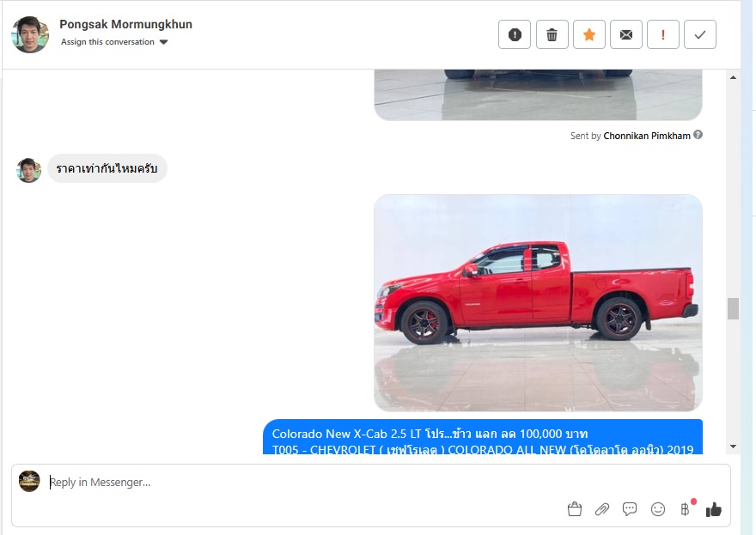Open Pongsak Mormungkhun profile picture in header
756x535 pixels.
tap(30, 34)
